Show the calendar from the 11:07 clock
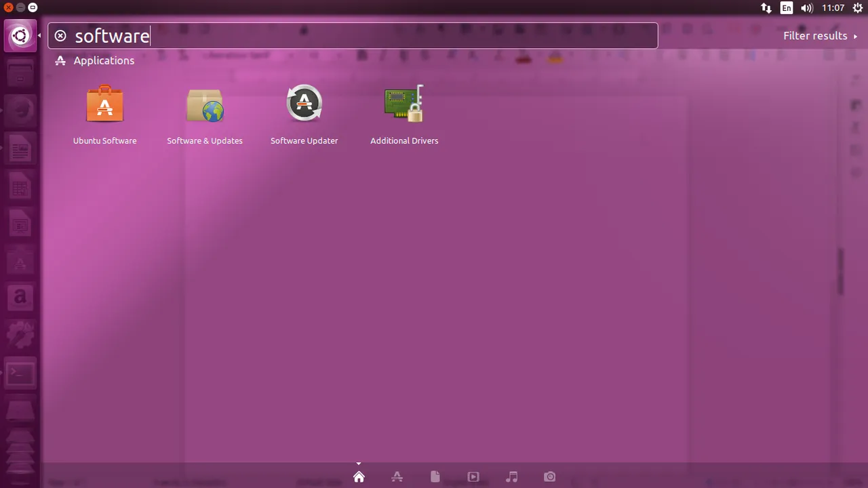 tap(833, 8)
